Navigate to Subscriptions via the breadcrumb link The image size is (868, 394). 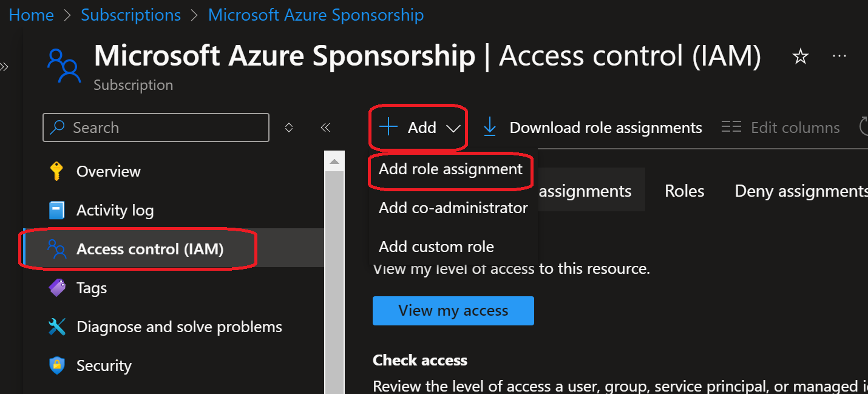point(131,14)
